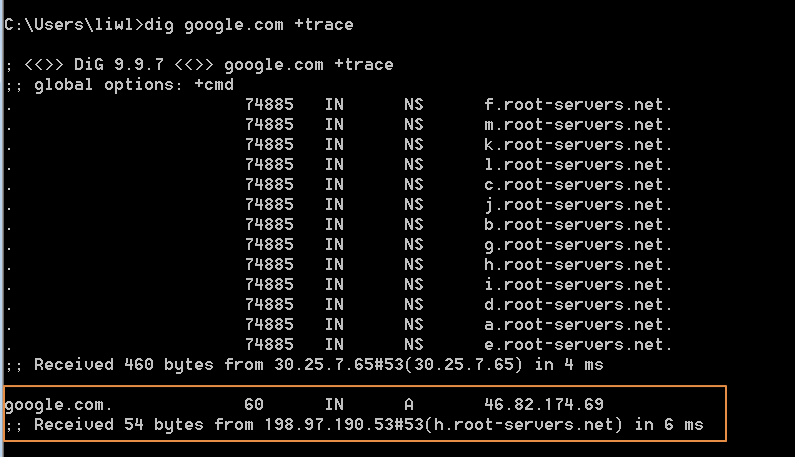Select the k.root-servers.net entry

coord(578,144)
